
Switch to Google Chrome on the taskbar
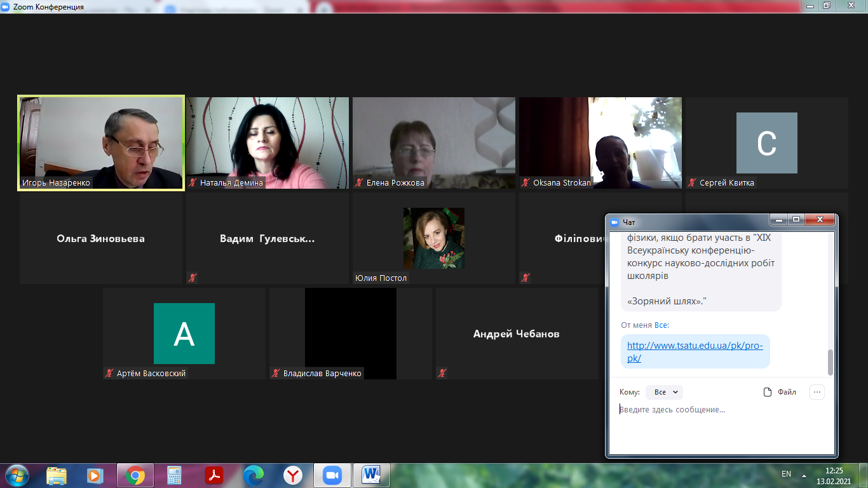click(x=135, y=475)
